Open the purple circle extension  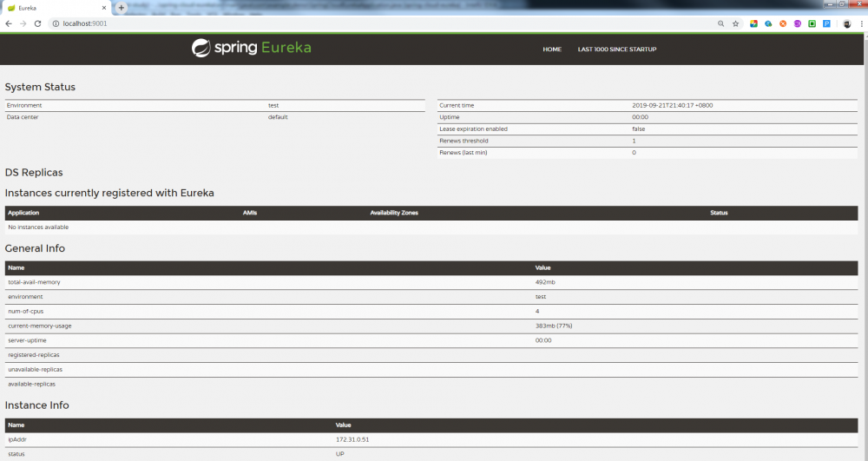tap(797, 23)
